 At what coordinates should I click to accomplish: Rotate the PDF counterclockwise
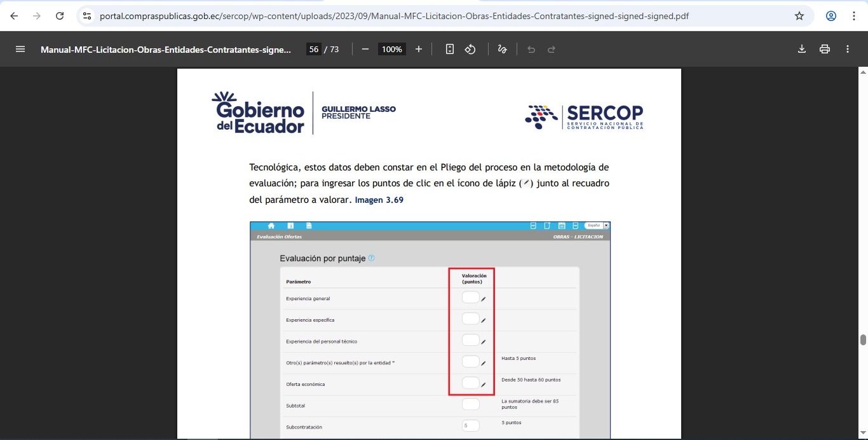pyautogui.click(x=470, y=49)
